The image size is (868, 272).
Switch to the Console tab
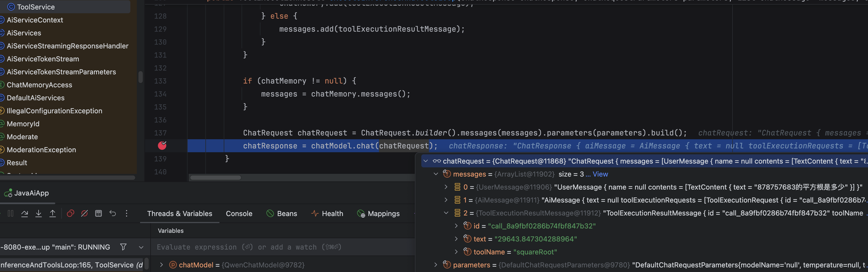239,214
